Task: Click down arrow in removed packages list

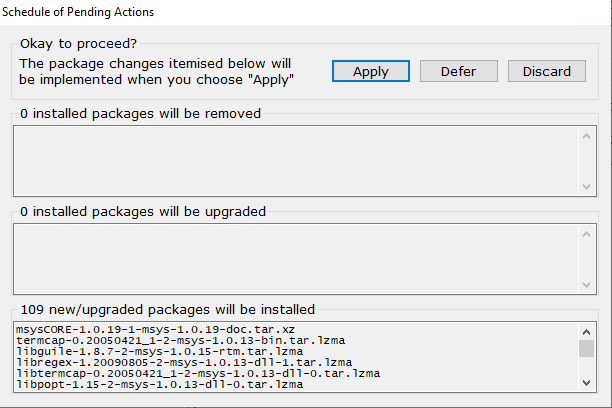Action: pyautogui.click(x=586, y=187)
